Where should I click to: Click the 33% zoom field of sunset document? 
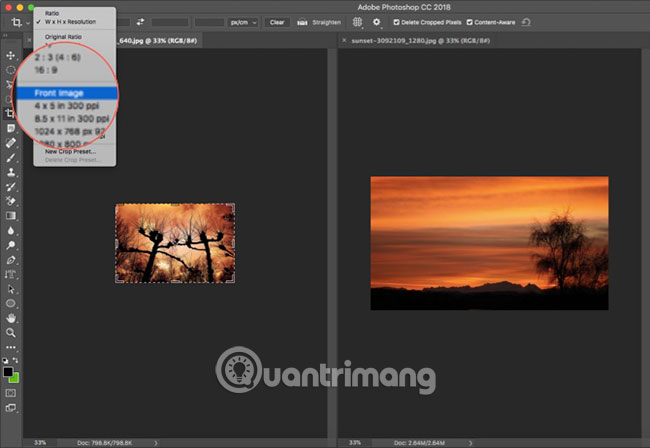tap(355, 443)
